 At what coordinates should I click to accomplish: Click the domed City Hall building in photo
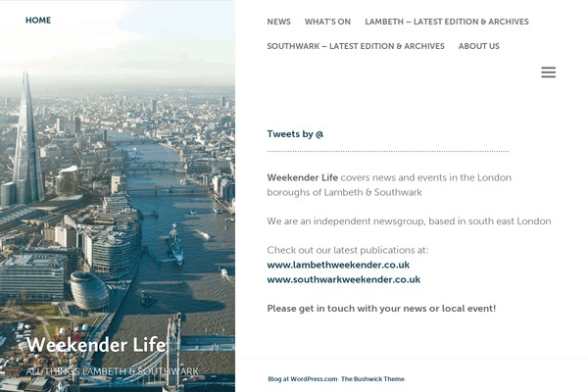(89, 290)
